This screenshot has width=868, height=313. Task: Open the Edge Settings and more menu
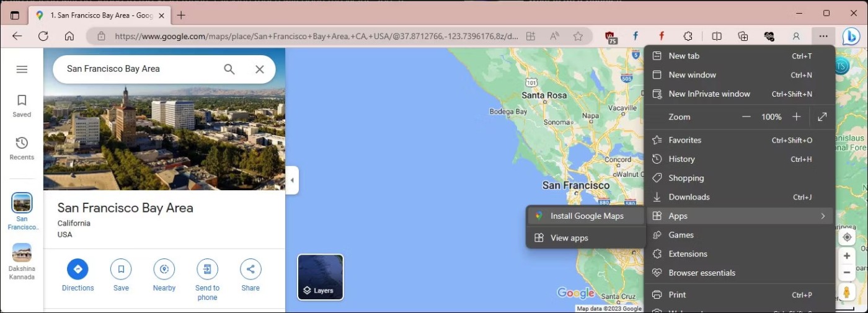pyautogui.click(x=823, y=36)
